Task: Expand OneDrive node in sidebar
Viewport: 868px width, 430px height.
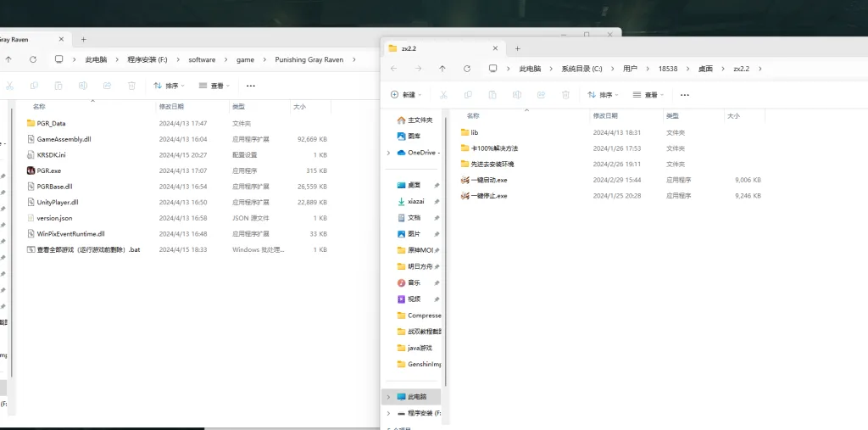Action: pos(388,153)
